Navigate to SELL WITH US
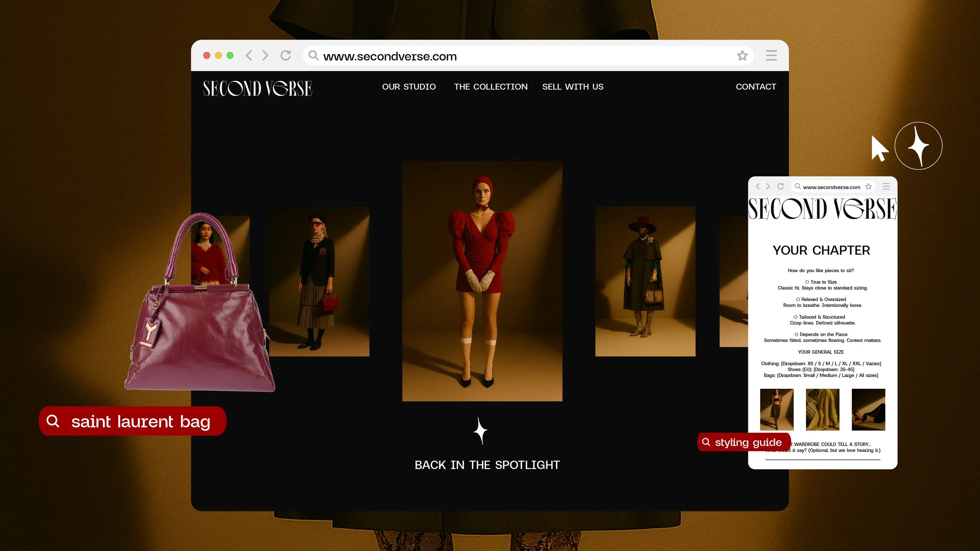Screen dimensions: 980x551 (x=573, y=87)
